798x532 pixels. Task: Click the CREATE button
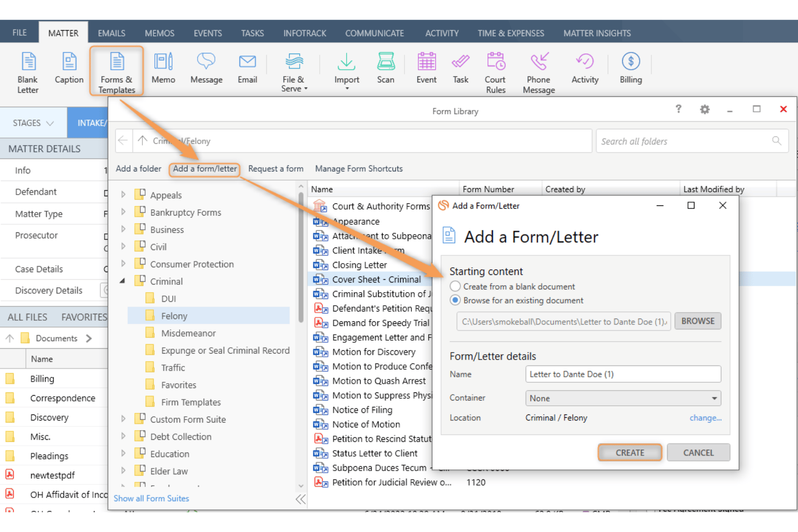(630, 453)
